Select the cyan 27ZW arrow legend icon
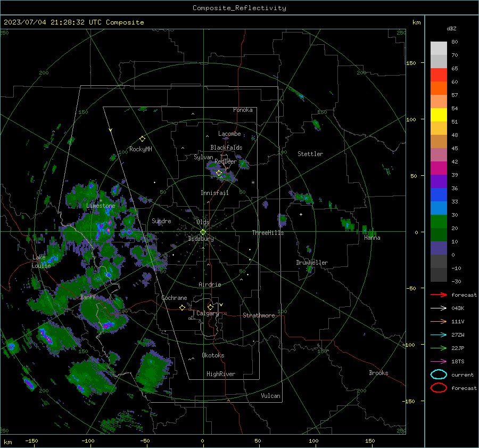Viewport: 479px width, 448px height. pos(439,335)
